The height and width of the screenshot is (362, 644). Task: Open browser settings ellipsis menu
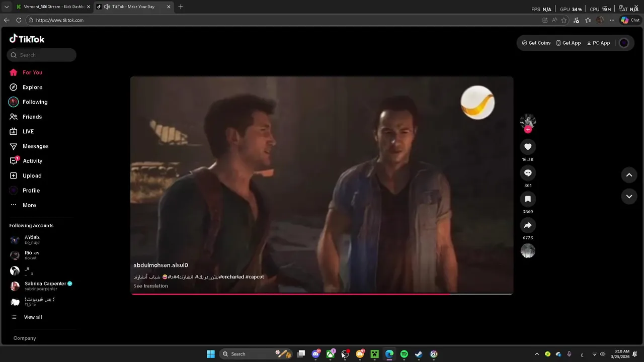[612, 20]
